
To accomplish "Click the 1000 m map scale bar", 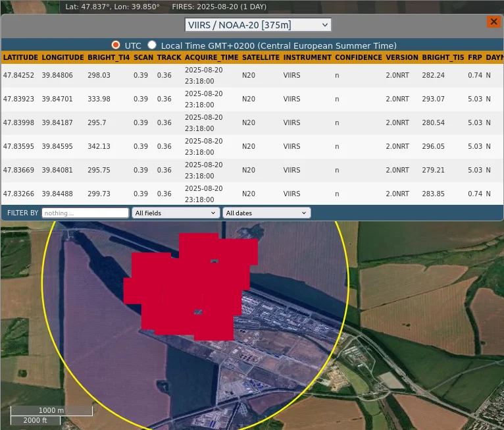I will coord(51,410).
